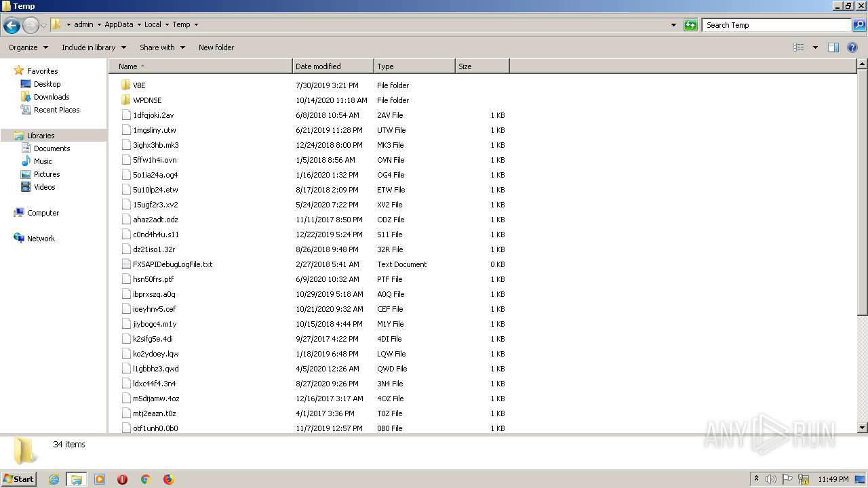Click the volume speaker tray icon
Viewport: 868px width, 488px height.
772,479
